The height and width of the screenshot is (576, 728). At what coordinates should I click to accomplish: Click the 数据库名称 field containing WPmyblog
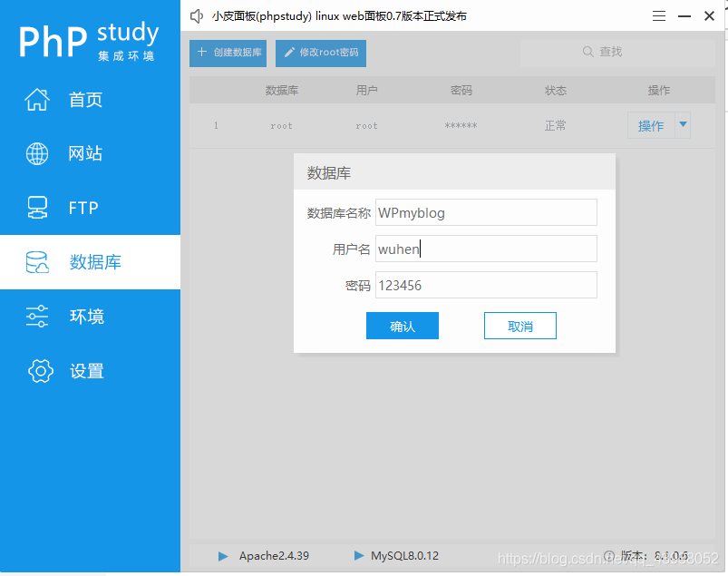[486, 213]
